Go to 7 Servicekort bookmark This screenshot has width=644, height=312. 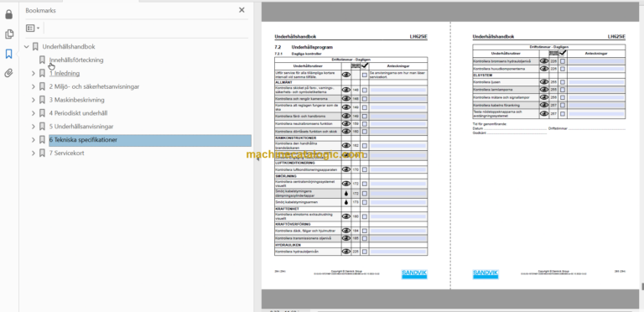pyautogui.click(x=66, y=153)
